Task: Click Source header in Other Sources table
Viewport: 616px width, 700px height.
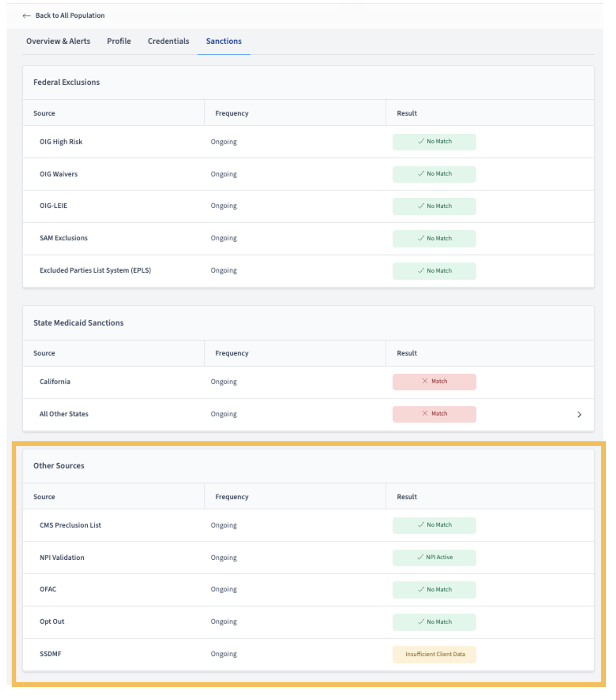Action: (x=44, y=497)
